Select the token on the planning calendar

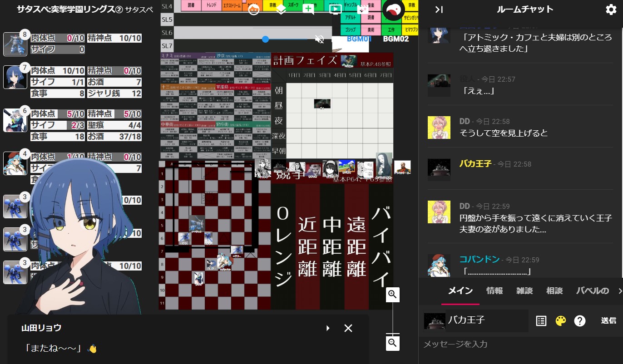(x=322, y=104)
